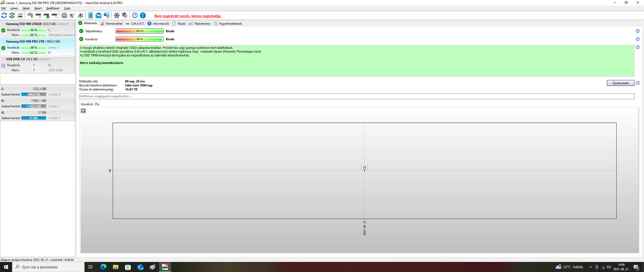Select the Samsung SSD 990 PRO 2TB disk
Screen dimensions: 644x272
coord(38,47)
